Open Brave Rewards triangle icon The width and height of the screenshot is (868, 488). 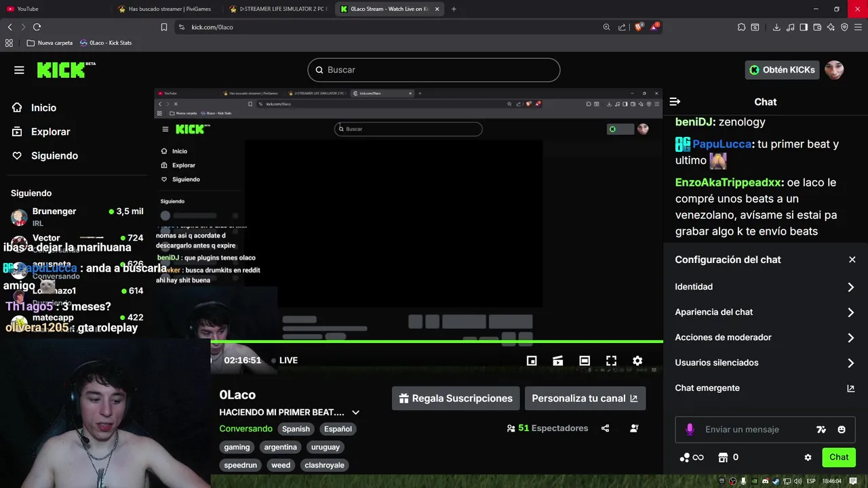654,27
